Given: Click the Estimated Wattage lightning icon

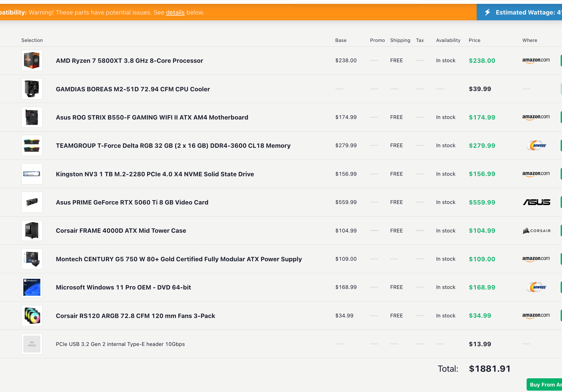Looking at the screenshot, I should pyautogui.click(x=487, y=12).
